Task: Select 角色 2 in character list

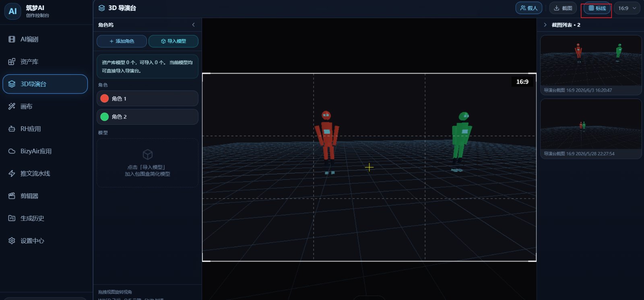Action: pyautogui.click(x=147, y=117)
